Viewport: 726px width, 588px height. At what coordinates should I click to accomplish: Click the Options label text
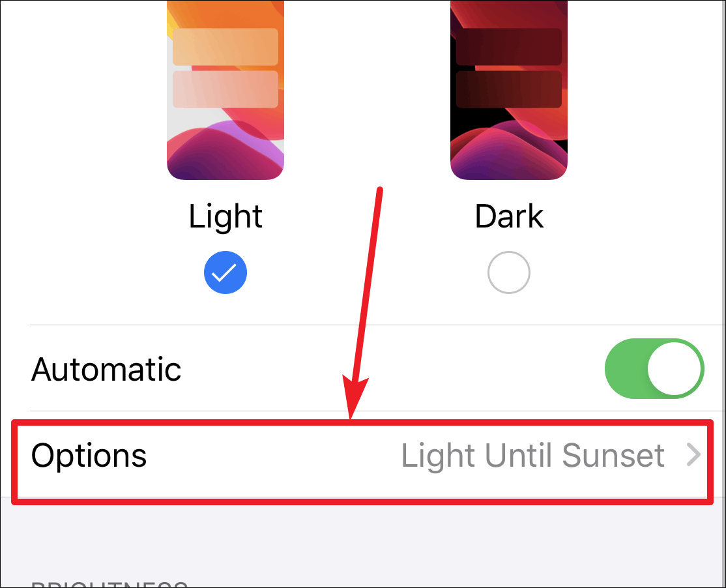89,456
